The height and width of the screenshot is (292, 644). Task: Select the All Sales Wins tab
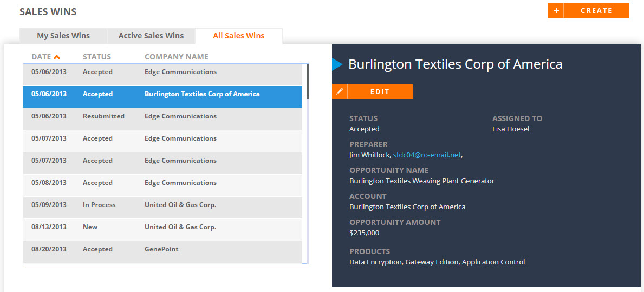point(239,36)
